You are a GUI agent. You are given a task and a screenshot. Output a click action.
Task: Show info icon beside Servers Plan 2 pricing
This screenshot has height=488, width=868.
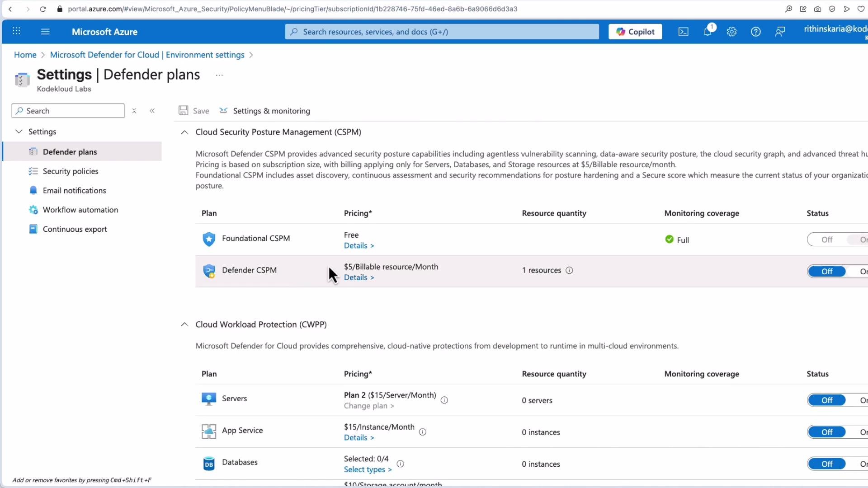(x=444, y=400)
